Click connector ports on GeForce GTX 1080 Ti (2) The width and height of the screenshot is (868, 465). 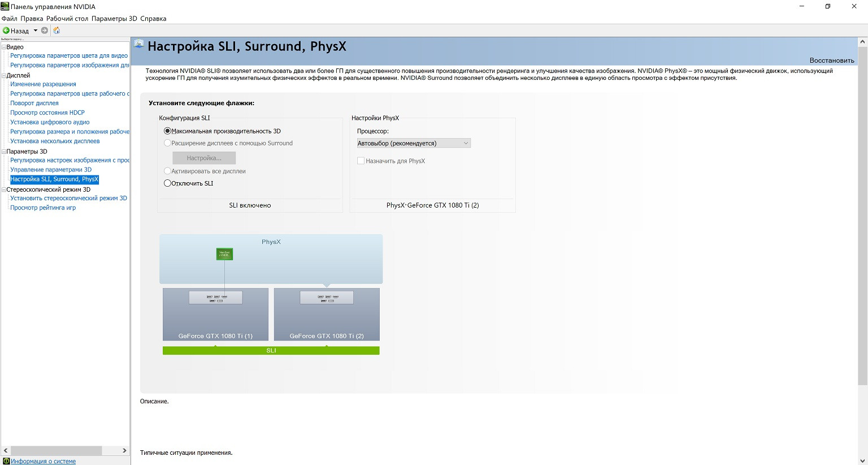coord(327,298)
